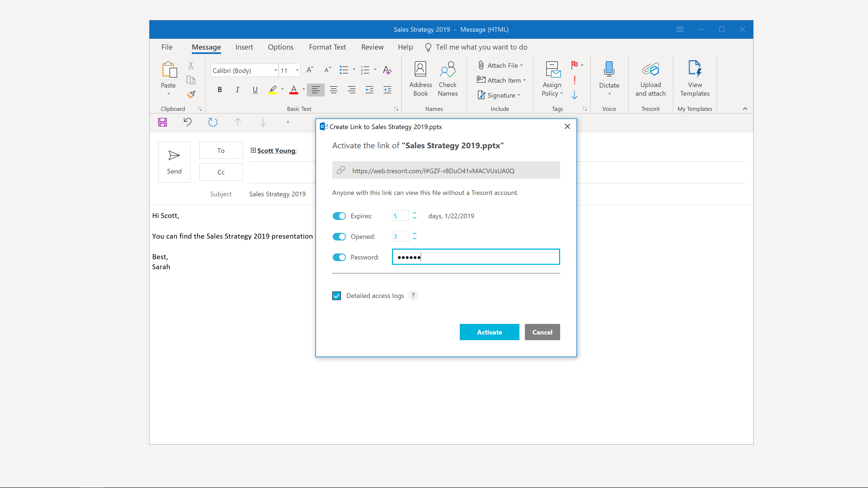The width and height of the screenshot is (868, 488).
Task: Enable the Password protection toggle
Action: tap(339, 257)
